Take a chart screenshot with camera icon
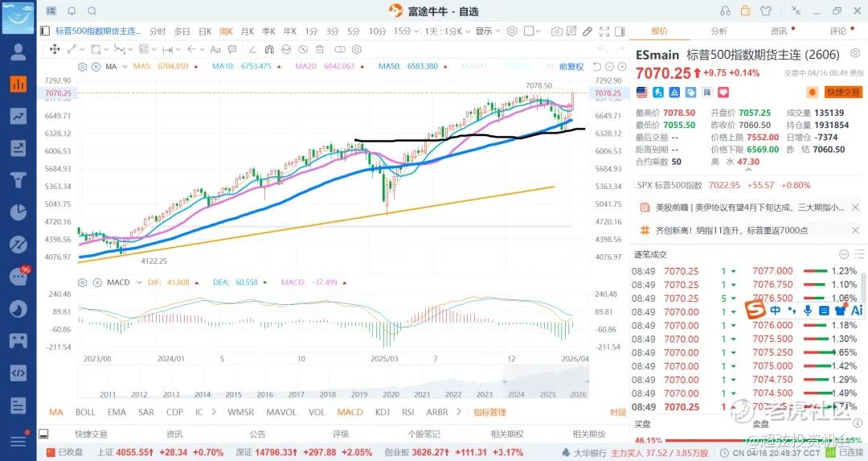This screenshot has height=461, width=868. [557, 31]
